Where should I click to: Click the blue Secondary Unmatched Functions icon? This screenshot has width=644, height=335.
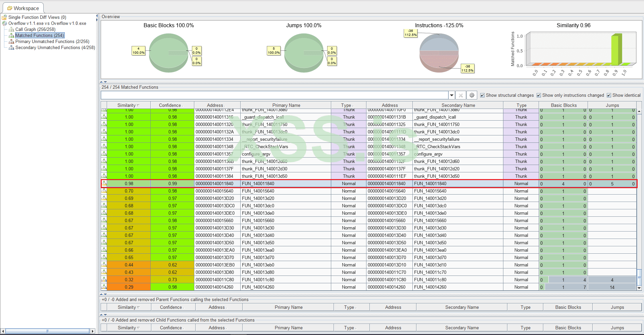(x=11, y=48)
